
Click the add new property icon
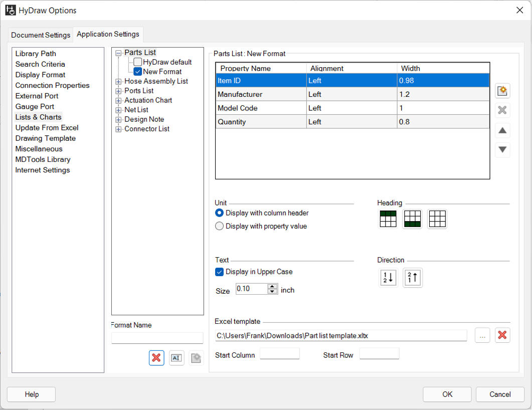coord(502,91)
